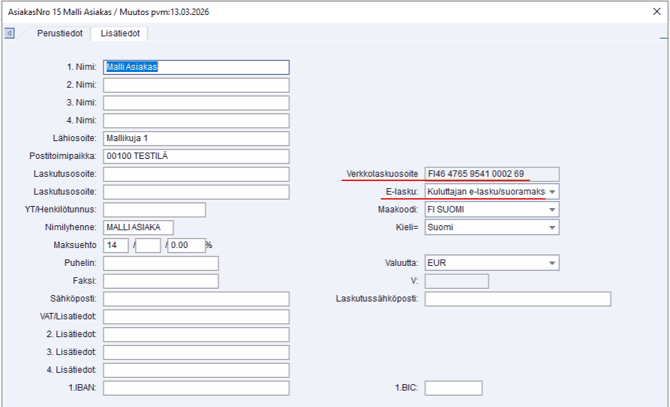
Task: Click the Sähköposti email field
Action: point(196,299)
